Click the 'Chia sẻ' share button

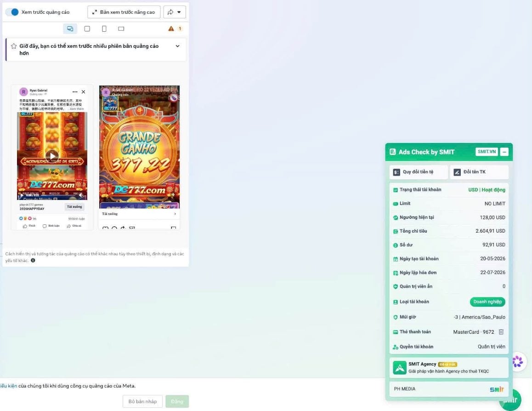[74, 226]
